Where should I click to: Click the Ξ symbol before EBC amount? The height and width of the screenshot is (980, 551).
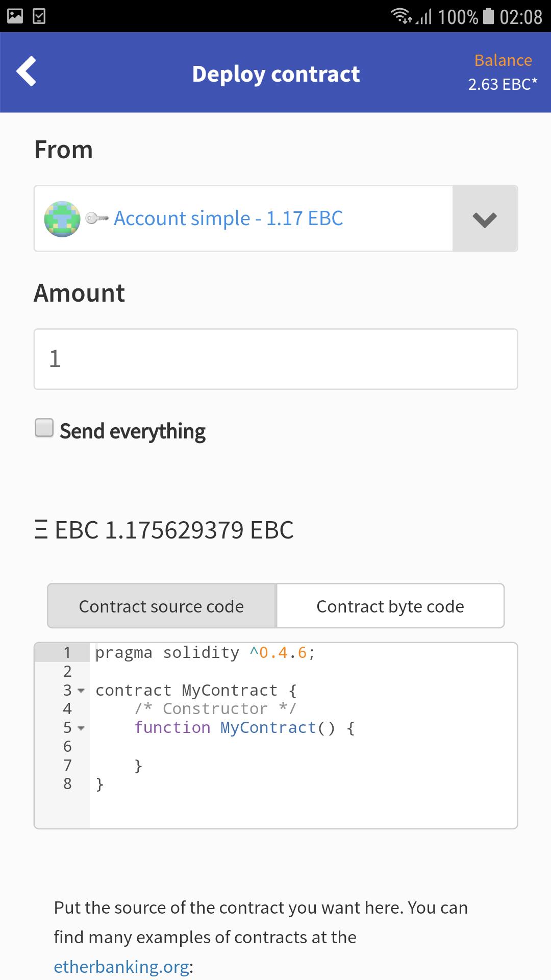[x=41, y=530]
